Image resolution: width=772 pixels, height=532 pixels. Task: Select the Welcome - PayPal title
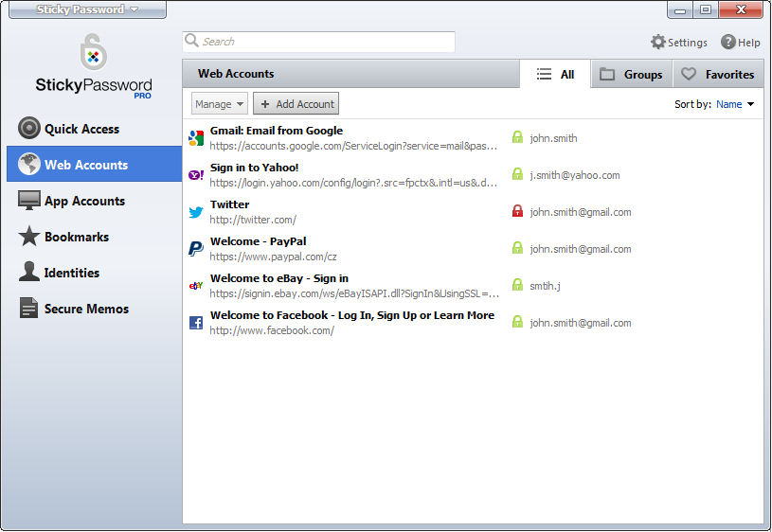(x=258, y=241)
